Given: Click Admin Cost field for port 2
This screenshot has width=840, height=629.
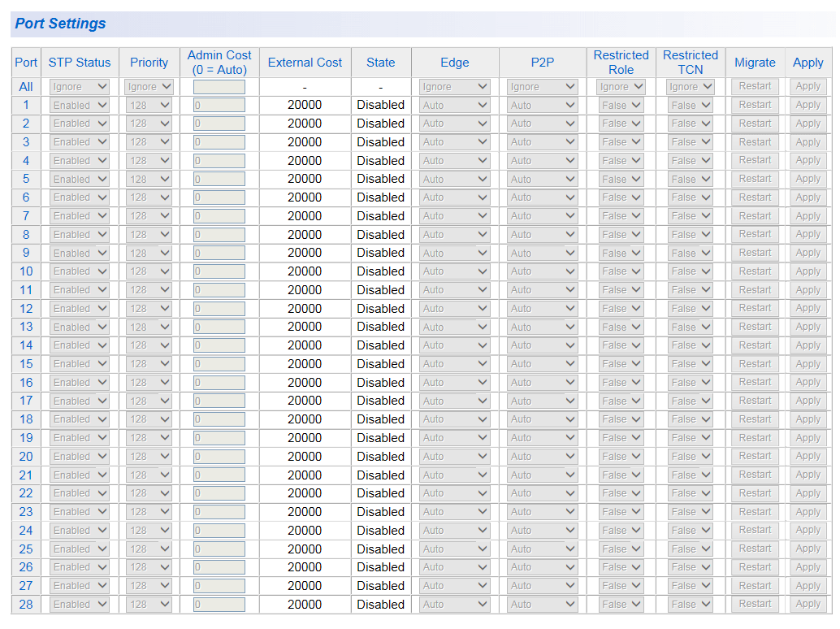Looking at the screenshot, I should click(x=219, y=124).
